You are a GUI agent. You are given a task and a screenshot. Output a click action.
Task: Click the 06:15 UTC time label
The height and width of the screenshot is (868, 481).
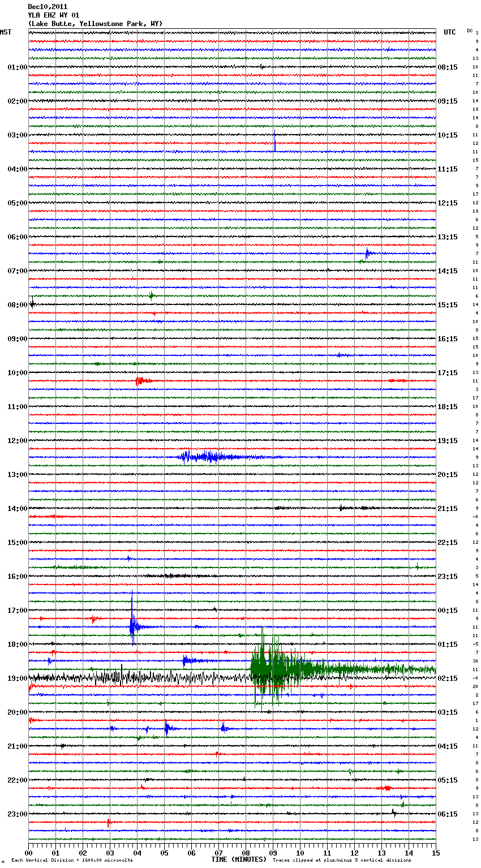tap(448, 814)
